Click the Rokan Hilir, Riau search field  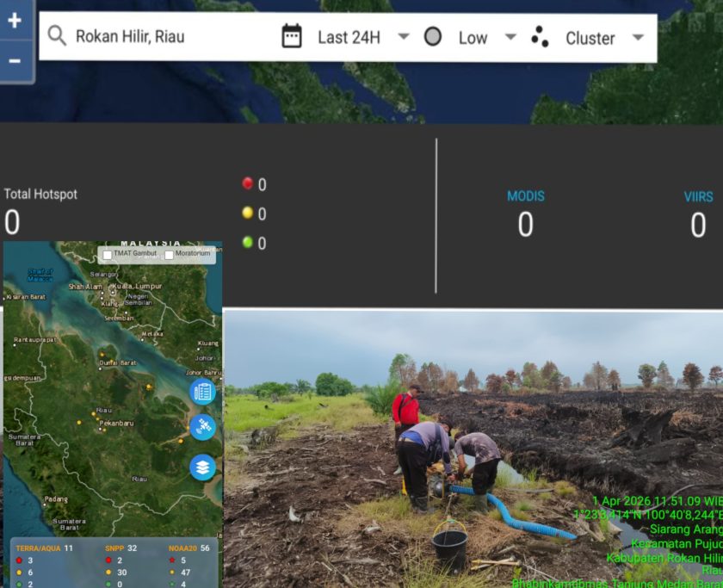172,37
